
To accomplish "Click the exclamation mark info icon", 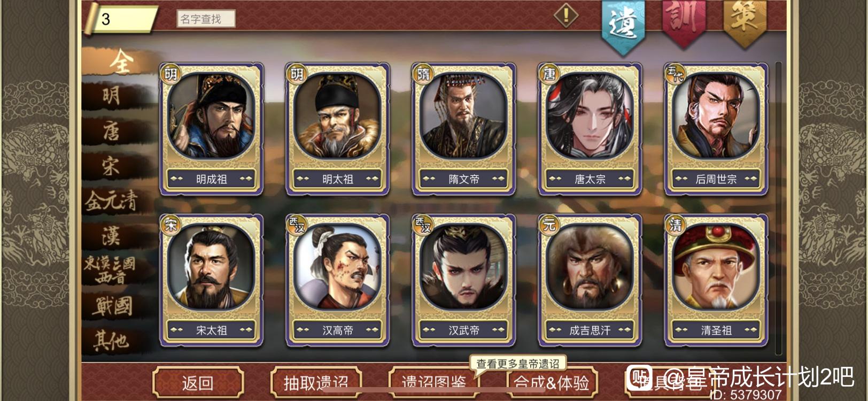I will tap(565, 14).
